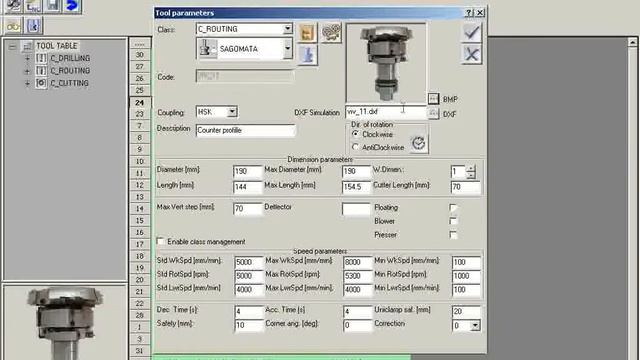Viewport: 640px width, 360px height.
Task: Click the Max RotSpd field showing 5300
Action: point(358,276)
